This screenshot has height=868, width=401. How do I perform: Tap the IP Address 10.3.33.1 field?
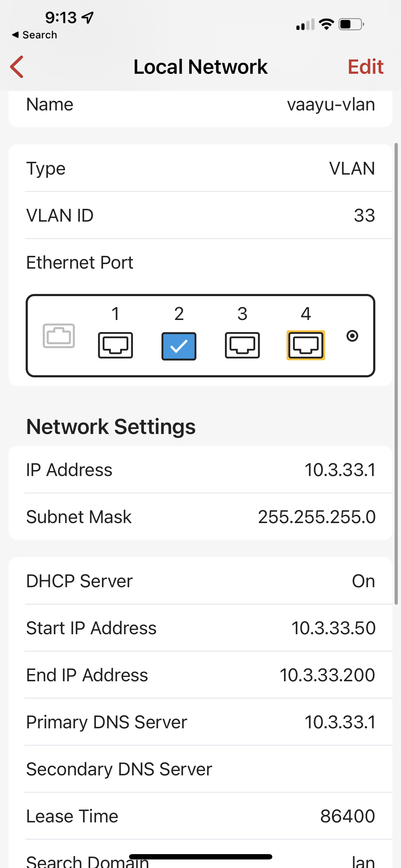200,470
